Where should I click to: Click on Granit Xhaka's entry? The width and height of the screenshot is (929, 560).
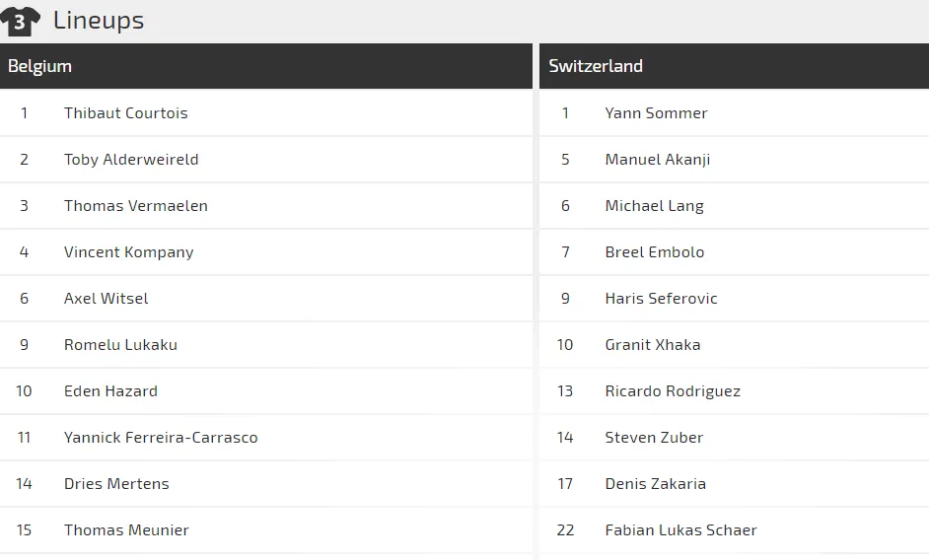(x=653, y=344)
